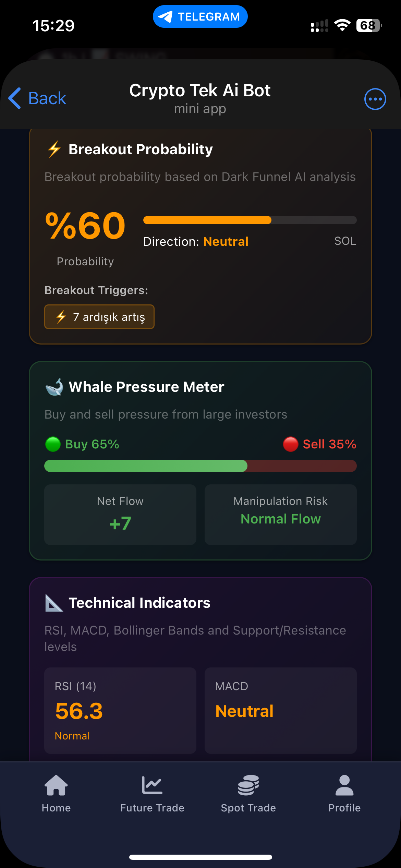This screenshot has width=401, height=868.
Task: Switch to the Spot Trade tab label
Action: pyautogui.click(x=248, y=808)
